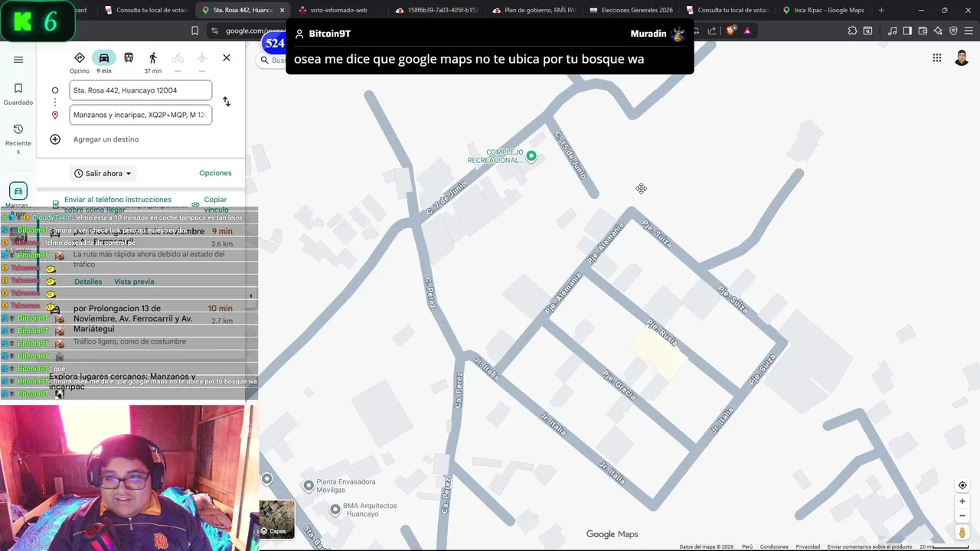Click the Condiciones link in the footer

(774, 546)
